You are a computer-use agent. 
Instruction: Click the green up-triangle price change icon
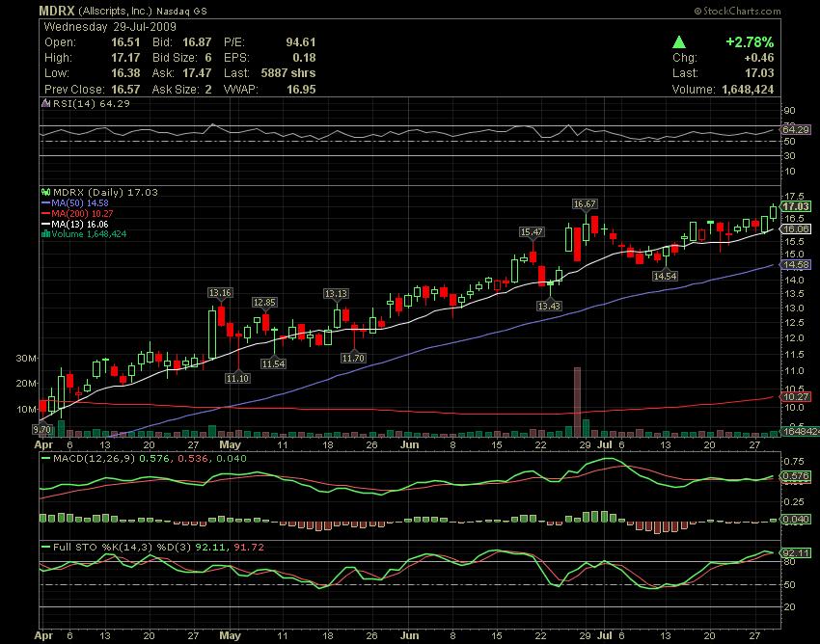679,41
